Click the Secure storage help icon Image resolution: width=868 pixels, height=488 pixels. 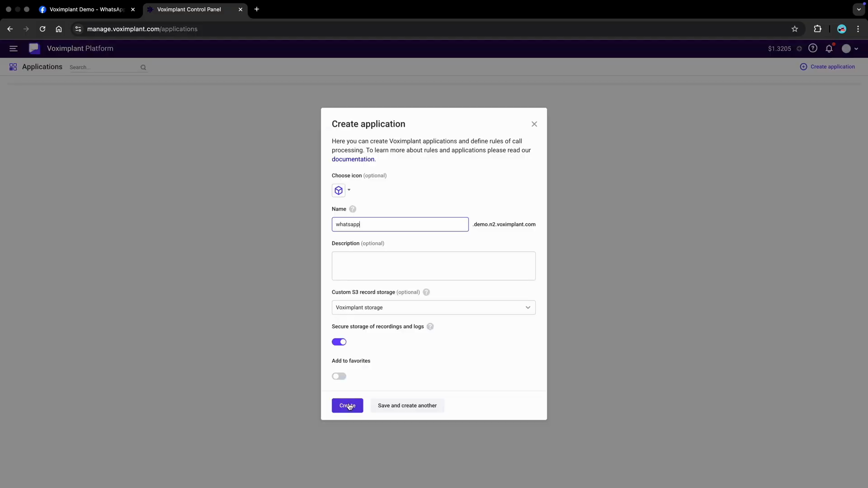point(430,326)
